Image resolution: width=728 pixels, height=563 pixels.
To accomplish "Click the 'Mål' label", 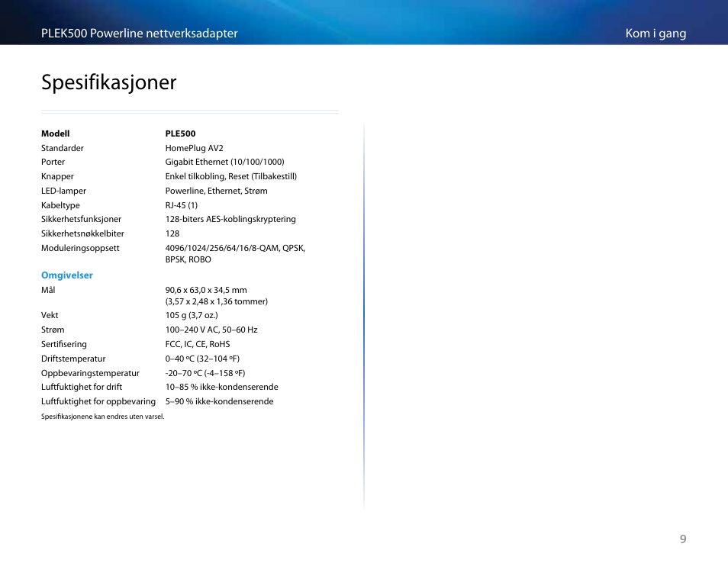I will click(48, 290).
